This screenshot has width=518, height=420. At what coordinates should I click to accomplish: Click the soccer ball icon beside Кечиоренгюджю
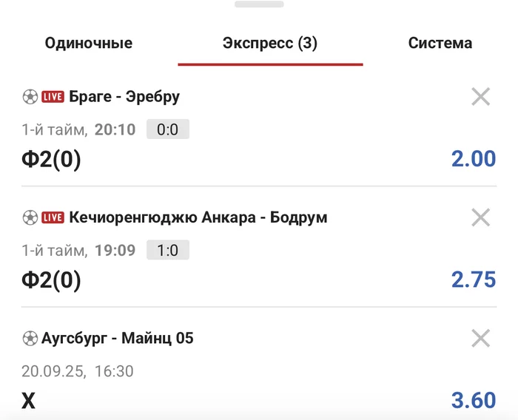click(30, 217)
